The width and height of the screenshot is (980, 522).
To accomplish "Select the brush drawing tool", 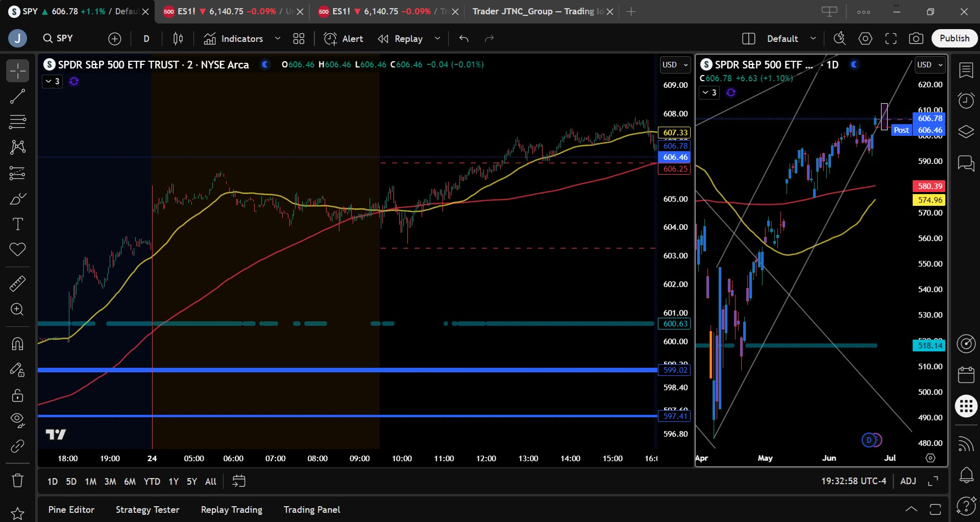I will (x=17, y=199).
